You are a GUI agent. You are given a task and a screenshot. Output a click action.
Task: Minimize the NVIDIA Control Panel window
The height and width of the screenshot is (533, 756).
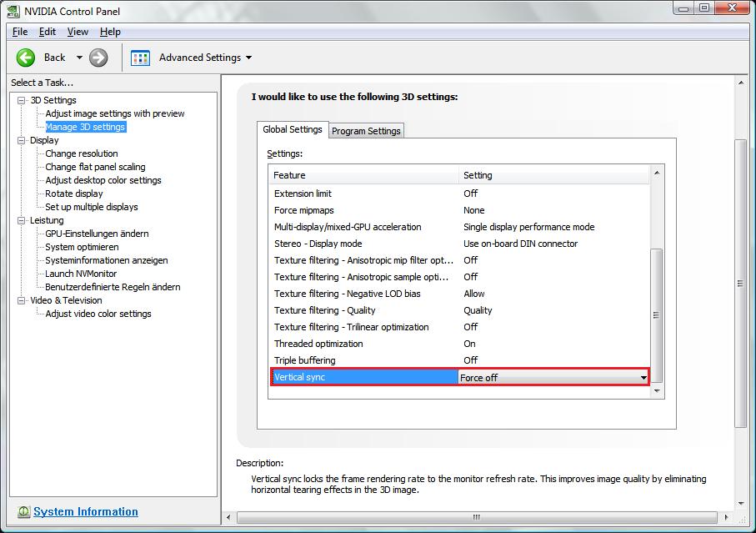[x=683, y=8]
